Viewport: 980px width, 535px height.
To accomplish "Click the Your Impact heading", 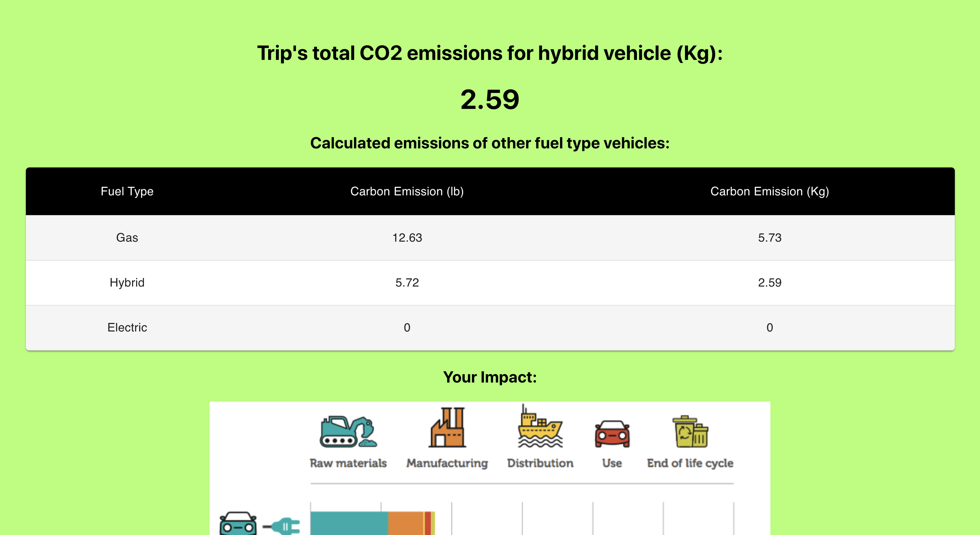I will click(490, 377).
